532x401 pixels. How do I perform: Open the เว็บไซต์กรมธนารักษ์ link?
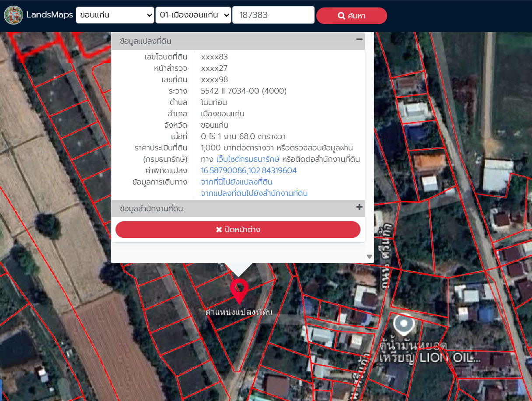pos(248,159)
